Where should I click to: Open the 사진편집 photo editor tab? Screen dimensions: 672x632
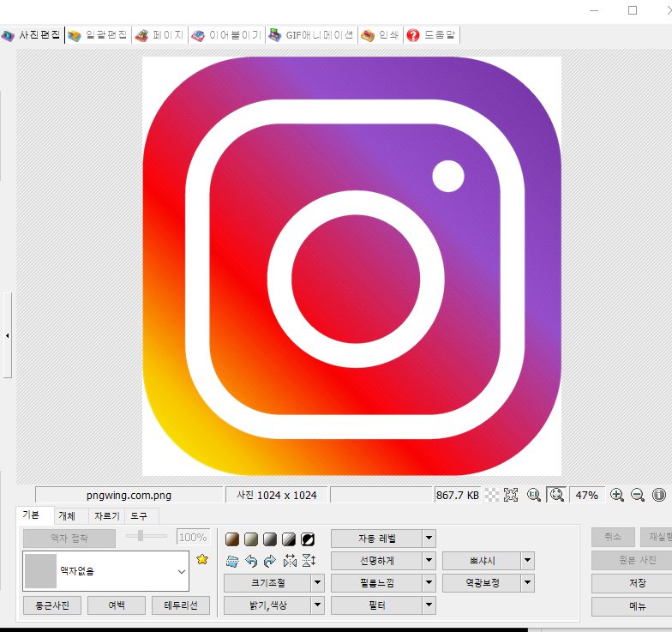pyautogui.click(x=31, y=34)
